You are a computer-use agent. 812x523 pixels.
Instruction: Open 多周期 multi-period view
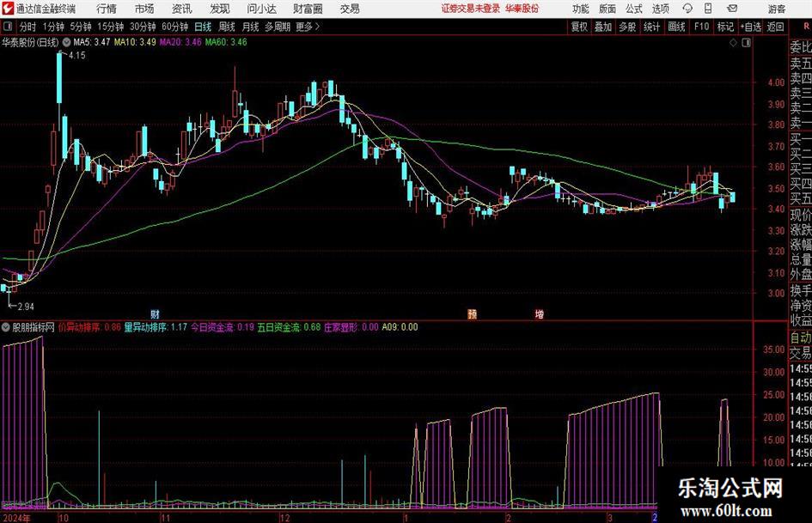(278, 27)
